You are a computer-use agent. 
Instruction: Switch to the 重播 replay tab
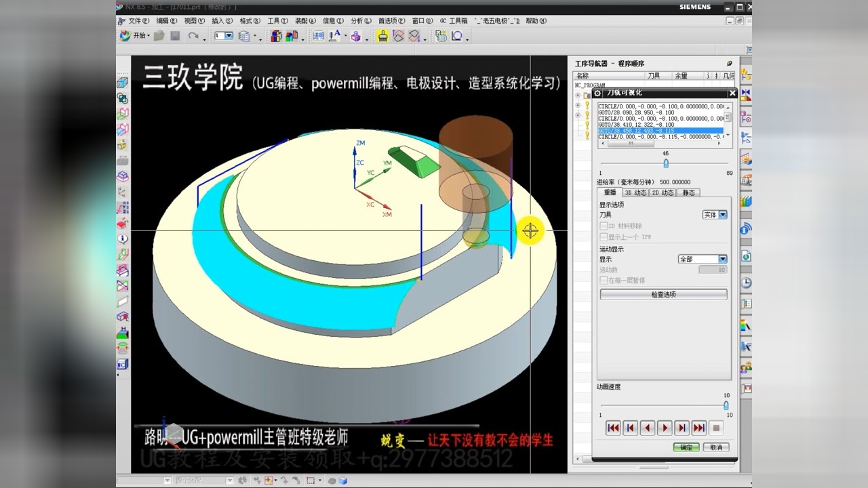pos(610,192)
